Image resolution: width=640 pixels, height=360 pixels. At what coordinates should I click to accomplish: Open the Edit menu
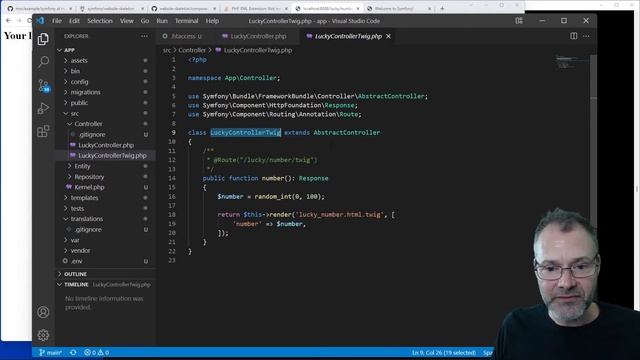coord(74,21)
